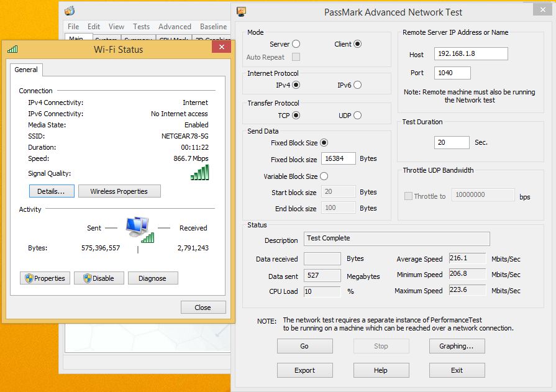Click the Close button in Wi-Fi Status
Screen dimensions: 556x392
pyautogui.click(x=203, y=308)
